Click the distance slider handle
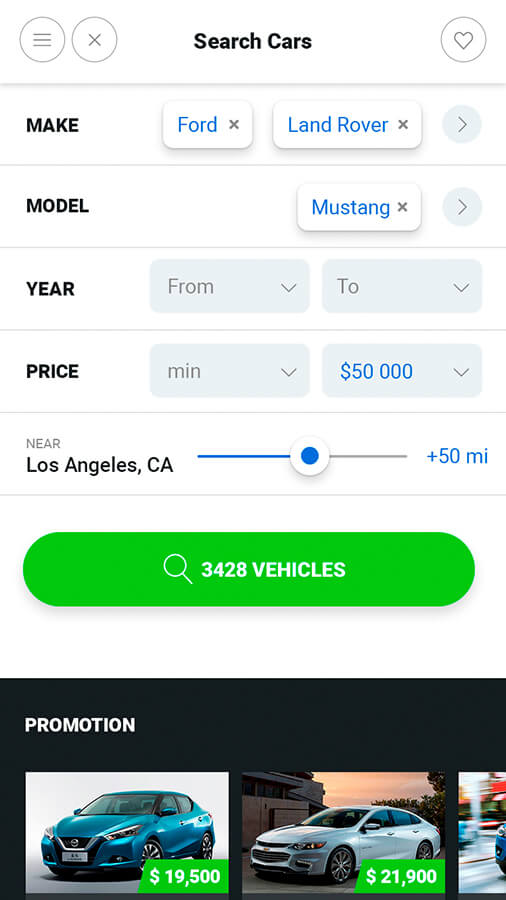 (310, 456)
